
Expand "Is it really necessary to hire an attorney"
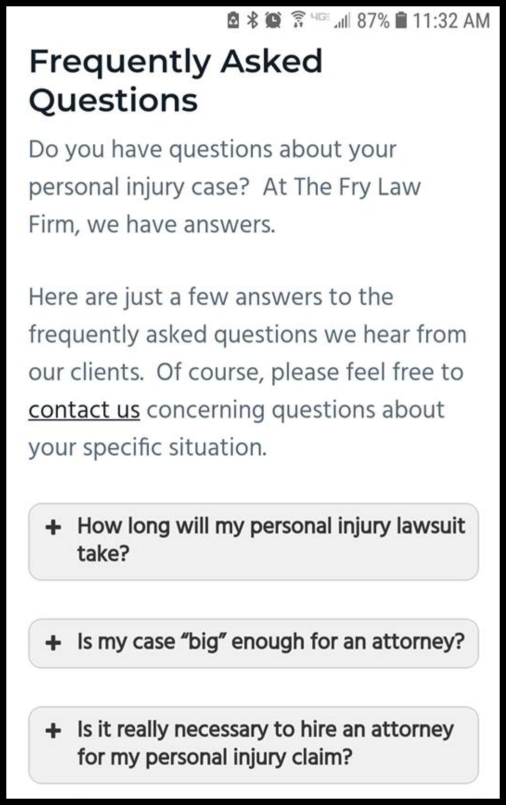tap(254, 745)
